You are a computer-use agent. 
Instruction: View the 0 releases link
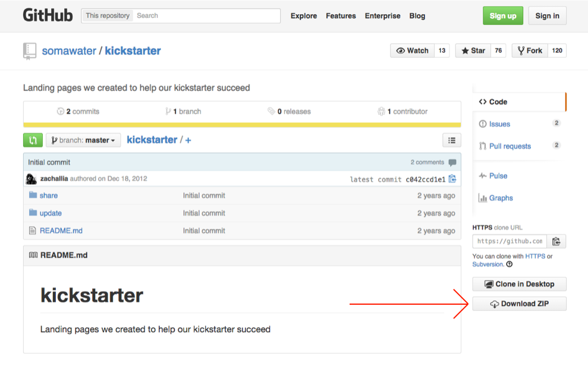[x=289, y=111]
